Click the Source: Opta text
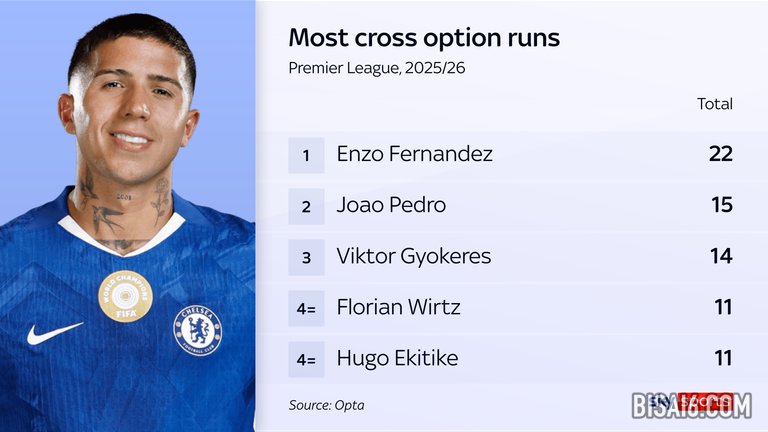768x432 pixels. point(326,405)
